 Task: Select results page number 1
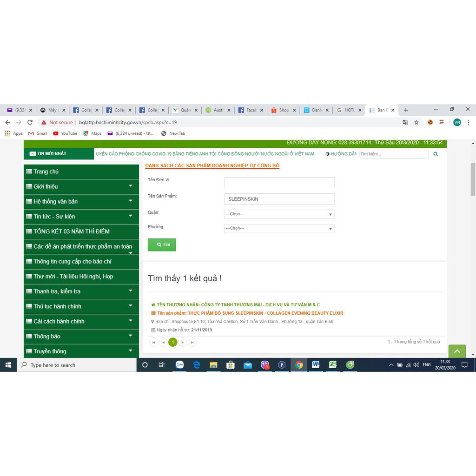173,343
